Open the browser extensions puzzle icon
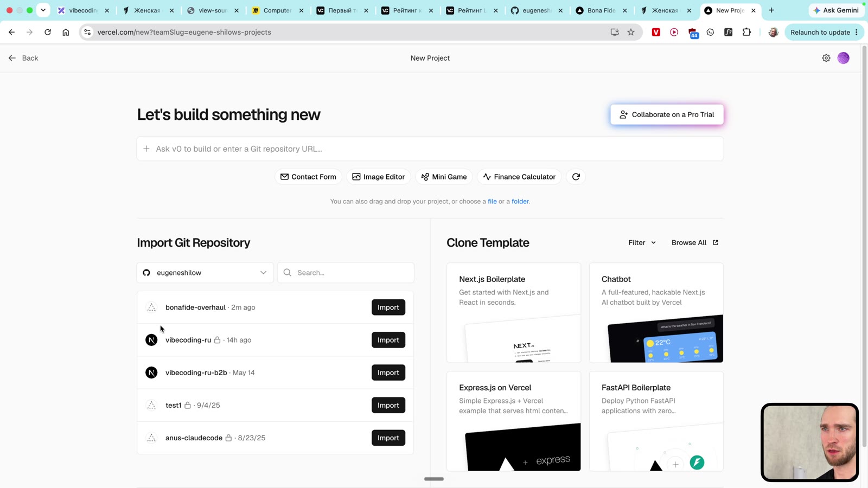Image resolution: width=868 pixels, height=488 pixels. tap(746, 32)
